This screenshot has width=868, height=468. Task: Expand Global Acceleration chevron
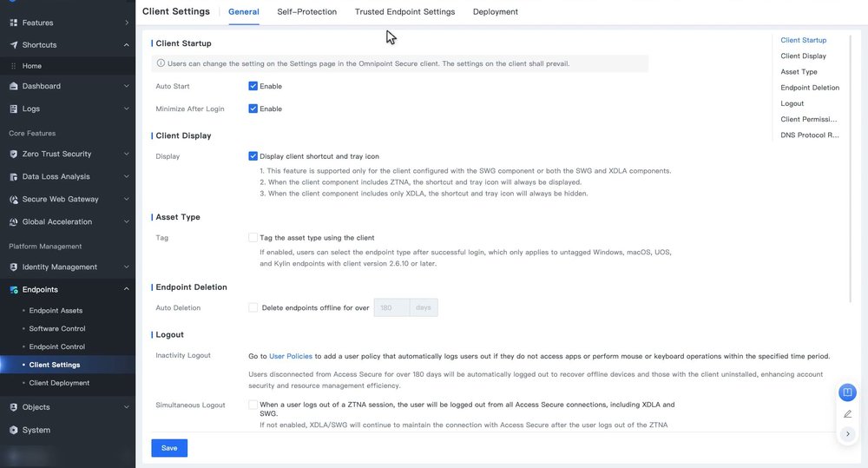point(127,222)
